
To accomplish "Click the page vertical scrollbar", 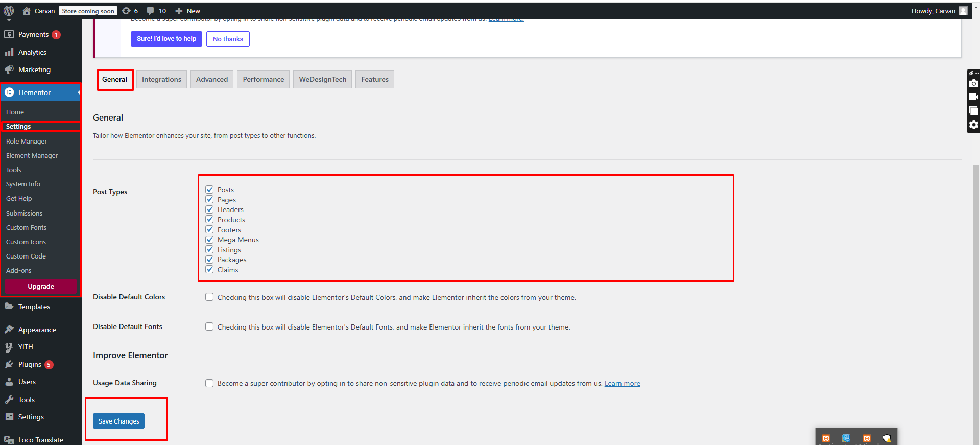I will (x=976, y=304).
